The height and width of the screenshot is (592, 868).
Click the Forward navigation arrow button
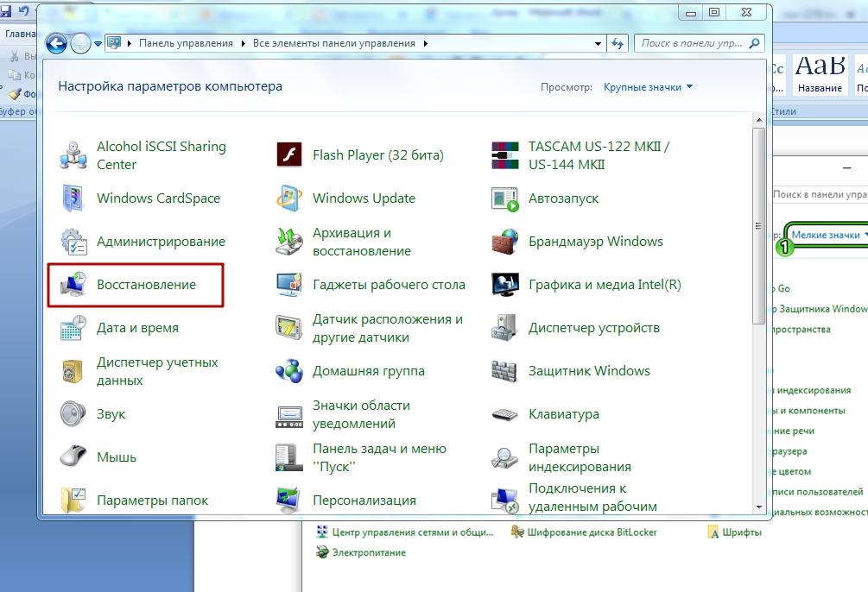tap(80, 43)
